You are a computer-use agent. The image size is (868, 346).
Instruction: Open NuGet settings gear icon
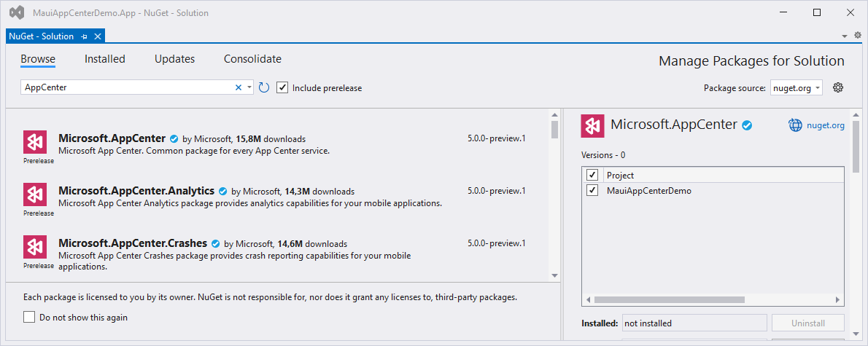[838, 87]
